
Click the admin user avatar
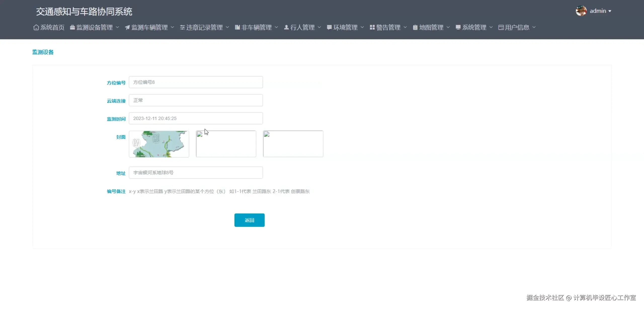point(581,11)
